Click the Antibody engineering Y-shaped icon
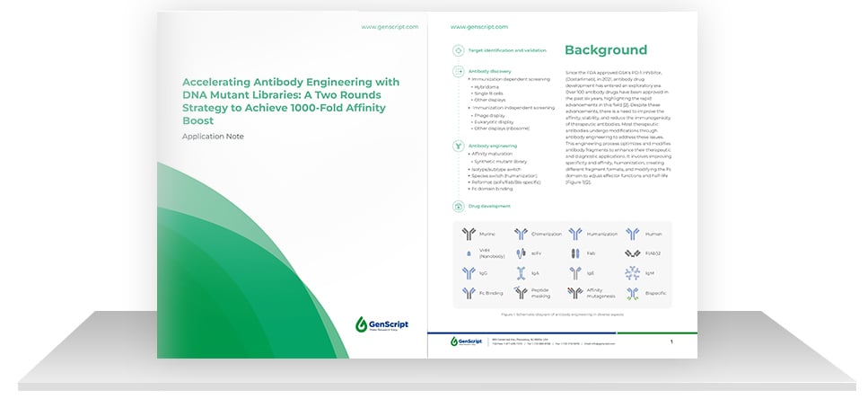The width and height of the screenshot is (868, 399). click(x=459, y=145)
